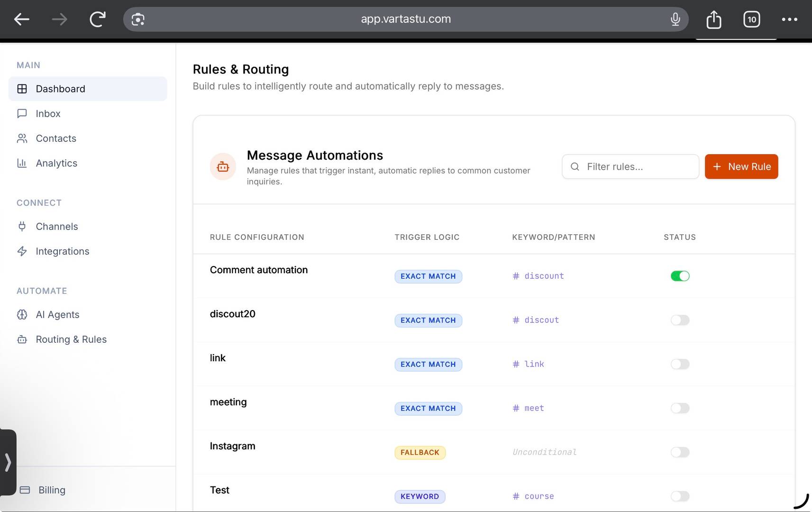The height and width of the screenshot is (512, 812).
Task: Reload the current page
Action: tap(97, 19)
